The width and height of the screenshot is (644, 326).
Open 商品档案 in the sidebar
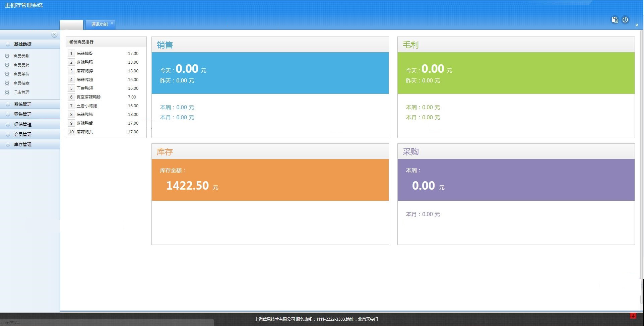point(21,83)
